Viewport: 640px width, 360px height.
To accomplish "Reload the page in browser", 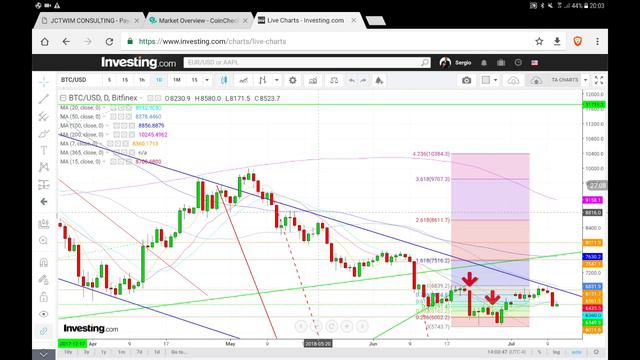I will (x=109, y=41).
